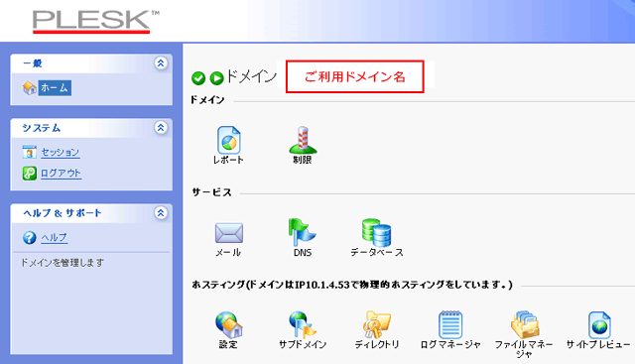This screenshot has height=364, width=635.
Task: Open the 制限 limits icon
Action: [x=303, y=140]
